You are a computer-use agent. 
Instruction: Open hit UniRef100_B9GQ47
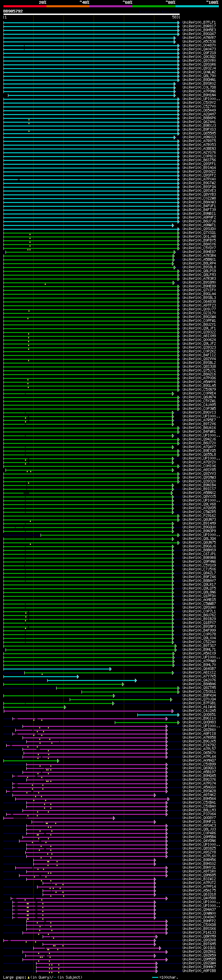coord(199,34)
